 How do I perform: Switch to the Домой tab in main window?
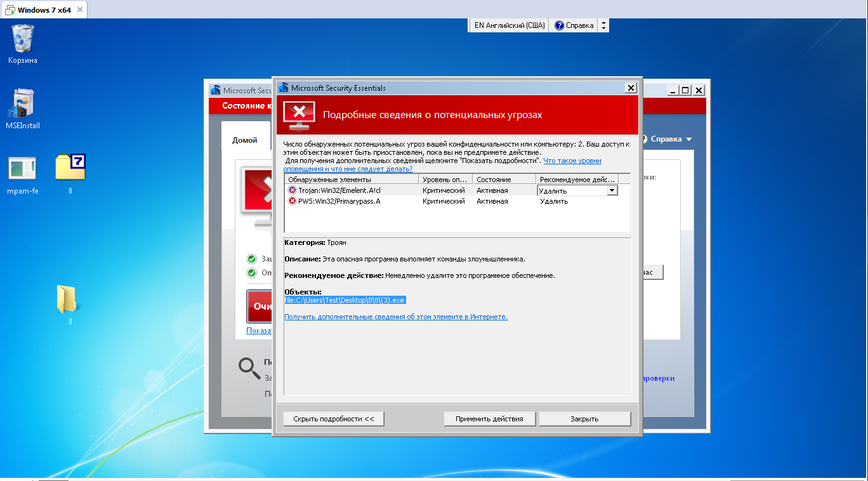click(245, 140)
